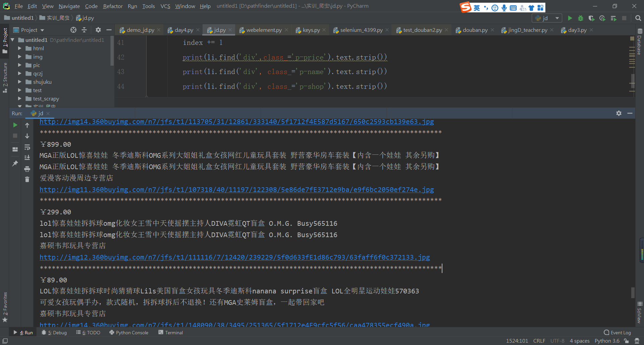Click the Python 3.6 interpreter selector
The width and height of the screenshot is (644, 345).
point(607,341)
